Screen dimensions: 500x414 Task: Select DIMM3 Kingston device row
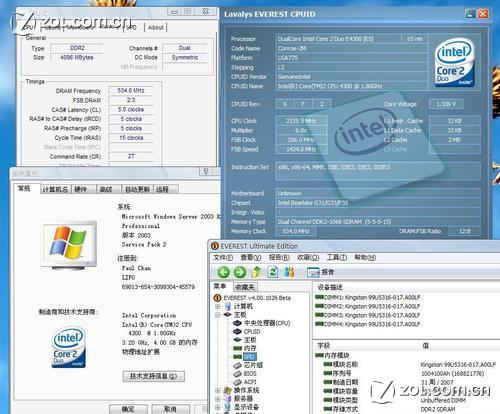(x=368, y=315)
